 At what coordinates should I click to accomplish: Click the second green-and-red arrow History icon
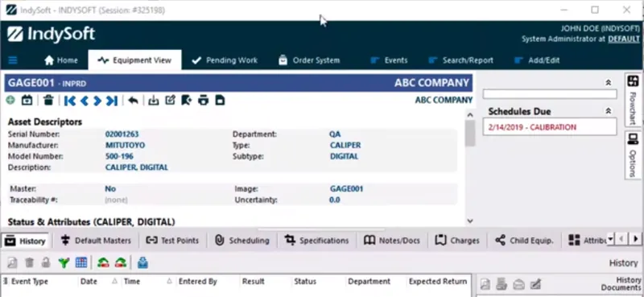tap(120, 263)
